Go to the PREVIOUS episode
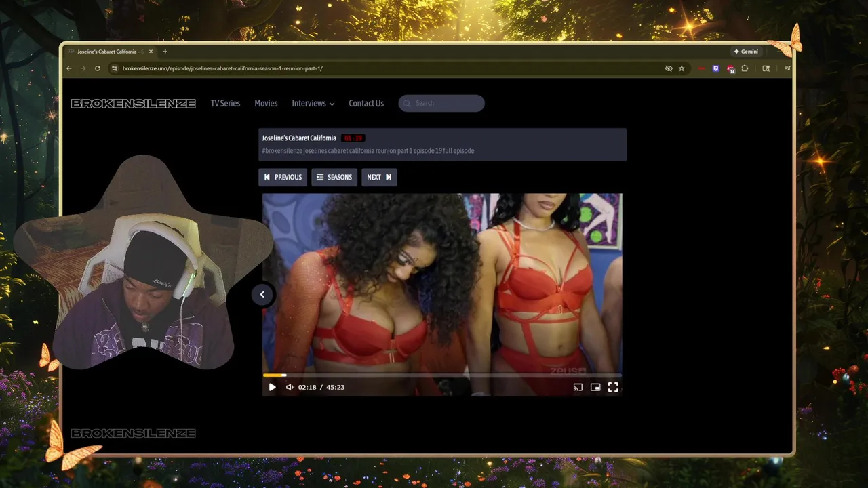The height and width of the screenshot is (488, 868). (x=283, y=177)
